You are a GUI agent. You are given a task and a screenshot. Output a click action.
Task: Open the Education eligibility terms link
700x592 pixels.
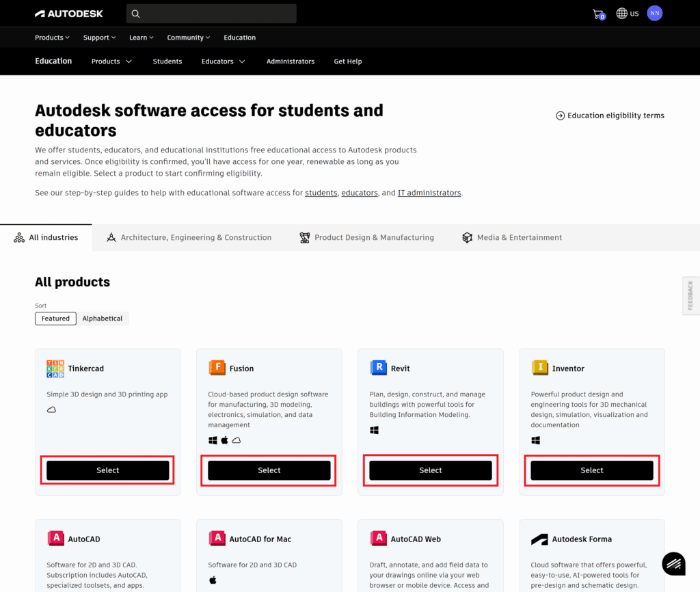pyautogui.click(x=610, y=116)
